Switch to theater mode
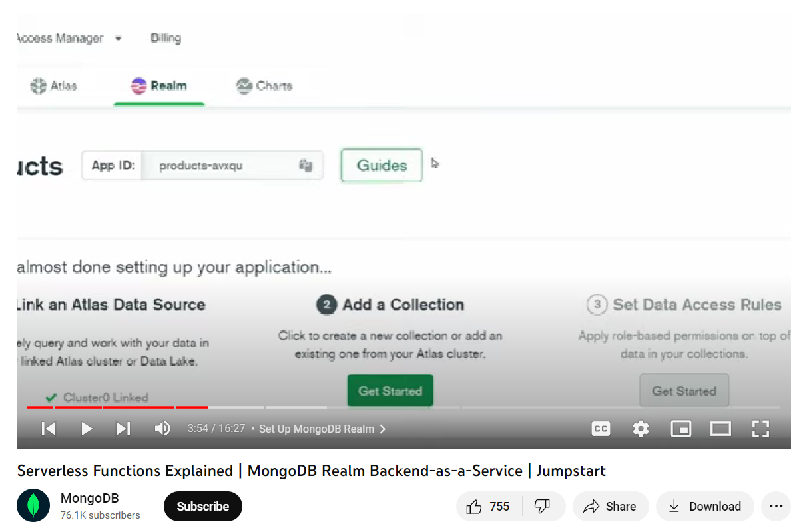This screenshot has width=803, height=532. (x=720, y=429)
